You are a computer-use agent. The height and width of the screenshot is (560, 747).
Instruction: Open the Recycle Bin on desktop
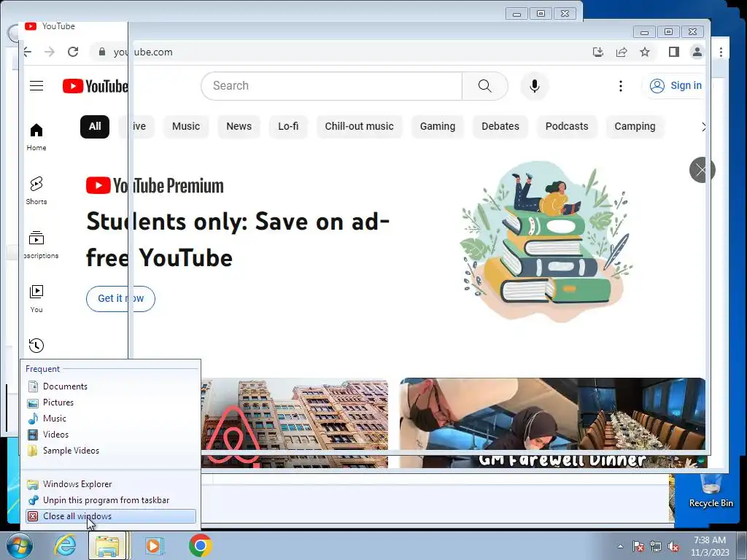click(x=711, y=491)
